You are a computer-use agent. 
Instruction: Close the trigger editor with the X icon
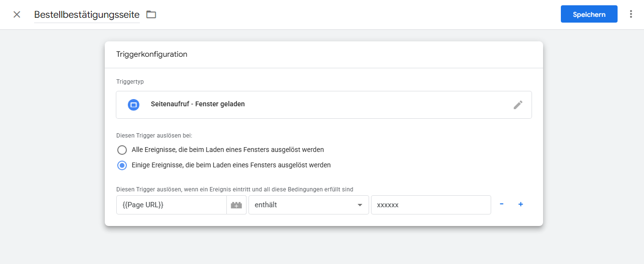coord(17,14)
